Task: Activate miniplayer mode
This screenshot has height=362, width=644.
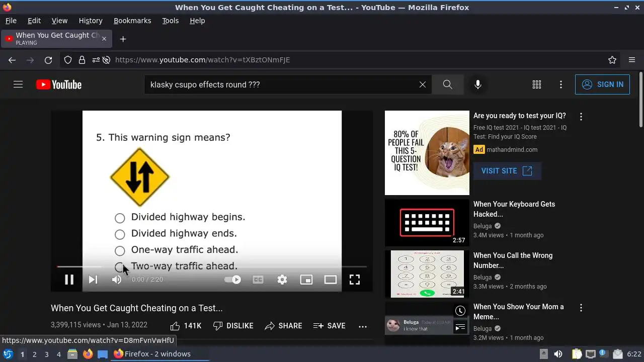Action: click(x=306, y=280)
